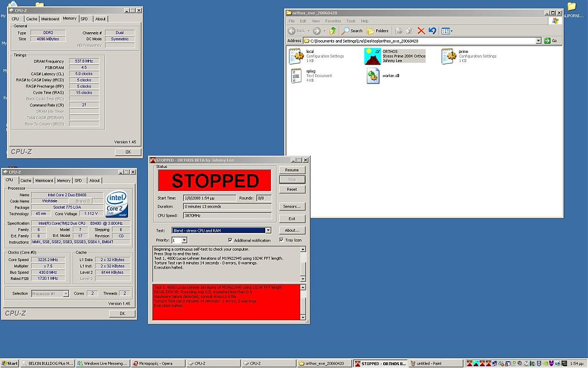This screenshot has width=588, height=368.
Task: Open the Back history dropdown arrow in Explorer
Action: click(x=308, y=31)
